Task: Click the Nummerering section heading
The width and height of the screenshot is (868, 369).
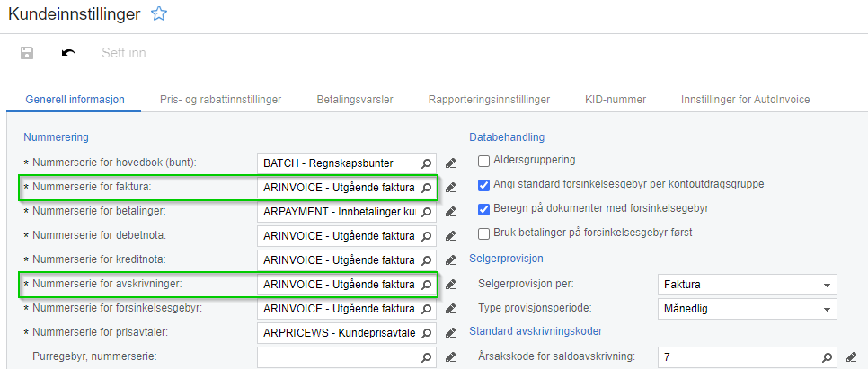Action: [56, 136]
